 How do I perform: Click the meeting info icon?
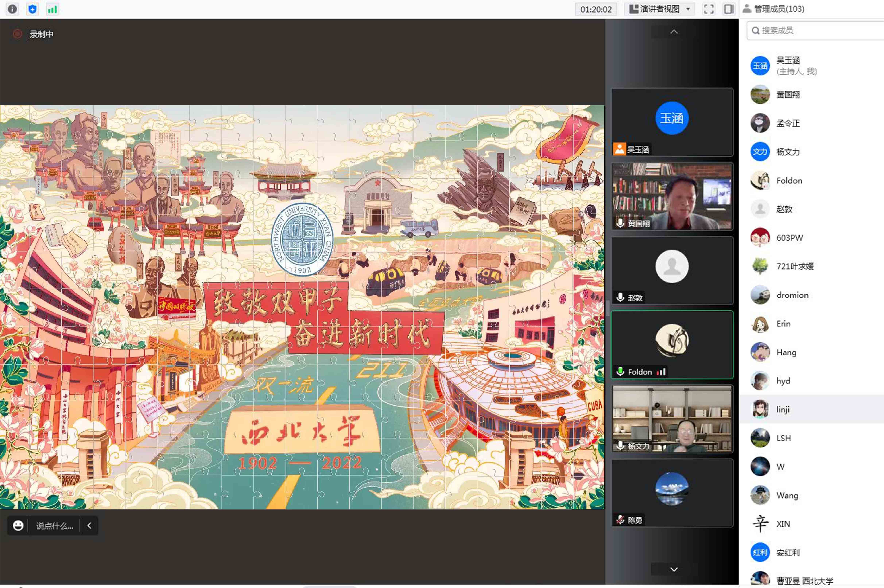click(12, 9)
